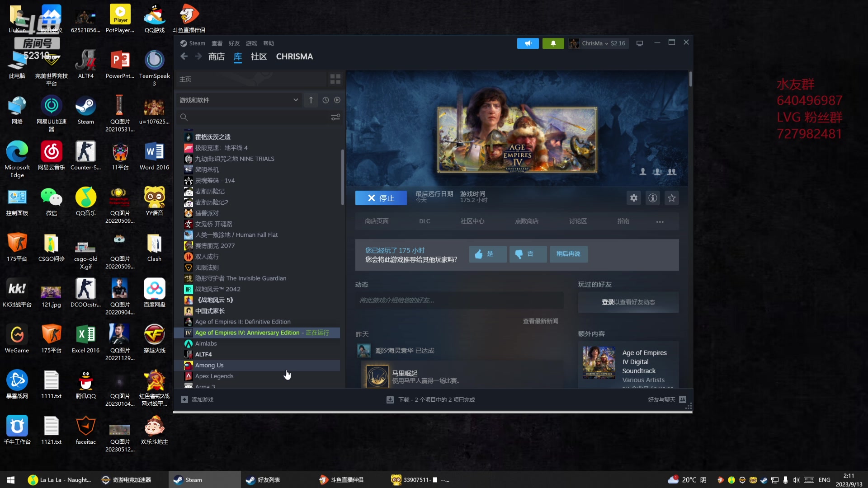Expand the 游戏和软件 dropdown
The width and height of the screenshot is (868, 488).
pyautogui.click(x=239, y=100)
